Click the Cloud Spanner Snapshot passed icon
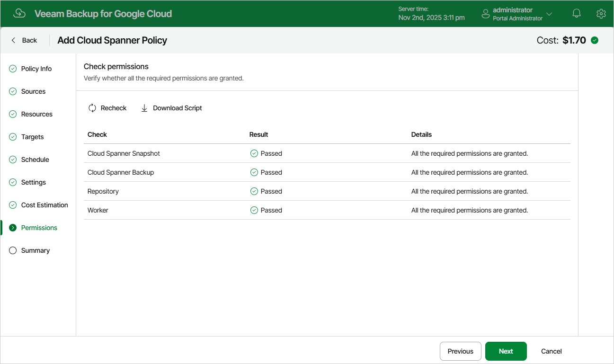This screenshot has width=614, height=364. (x=254, y=153)
